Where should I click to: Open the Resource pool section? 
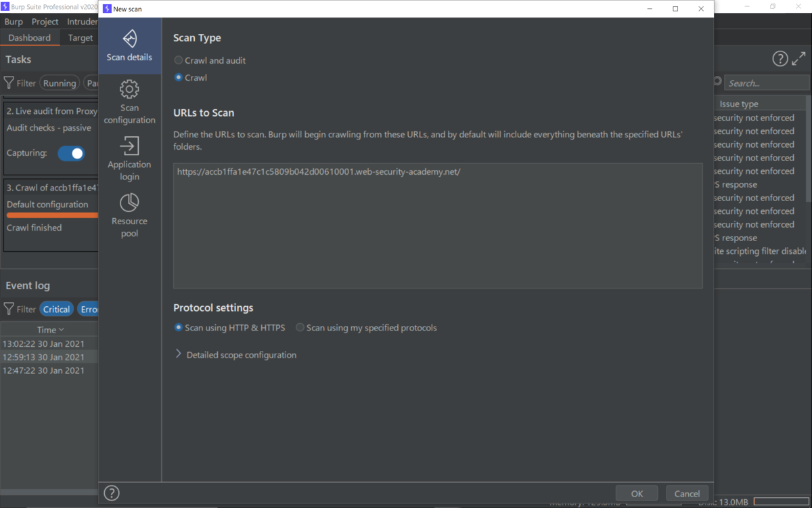(x=129, y=215)
